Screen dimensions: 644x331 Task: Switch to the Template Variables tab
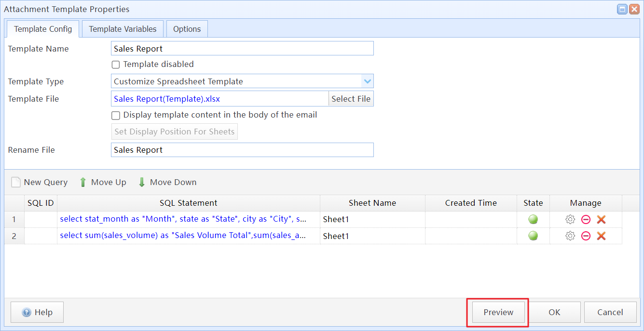pos(123,29)
